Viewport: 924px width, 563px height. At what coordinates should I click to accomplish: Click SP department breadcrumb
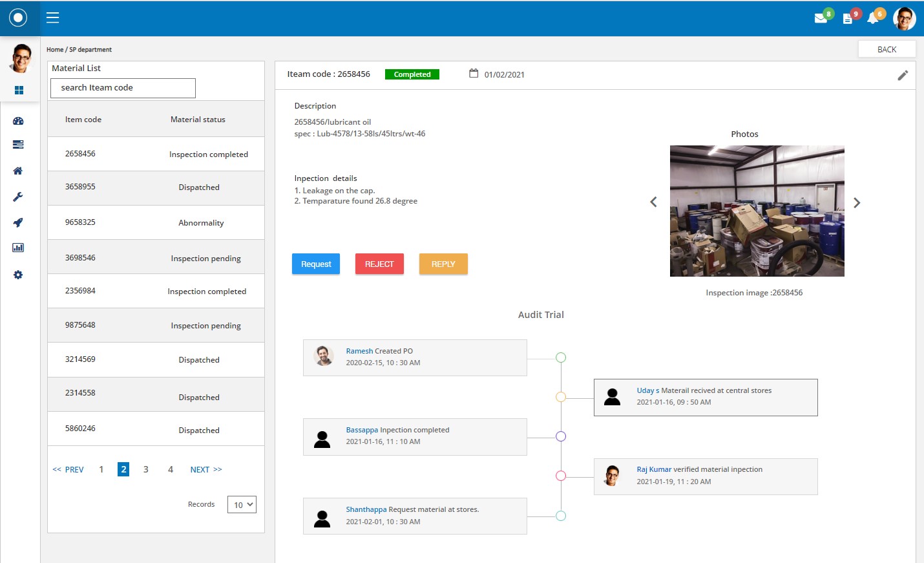90,50
